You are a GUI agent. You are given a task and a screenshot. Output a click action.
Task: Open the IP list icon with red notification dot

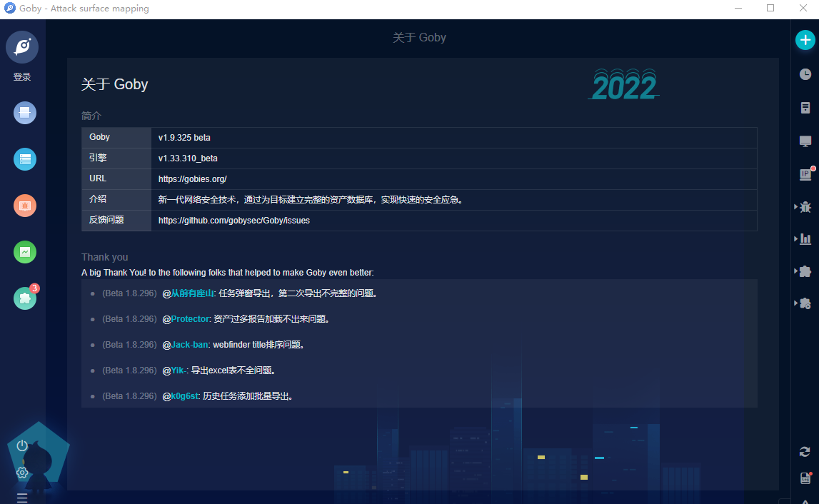click(x=805, y=173)
